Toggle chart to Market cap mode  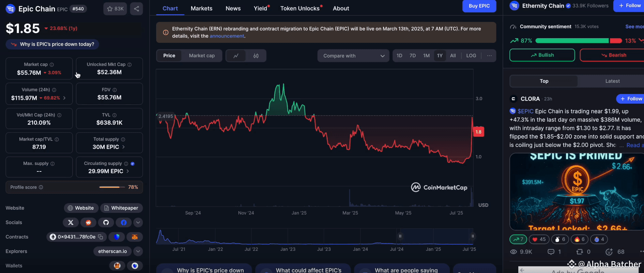click(x=202, y=56)
